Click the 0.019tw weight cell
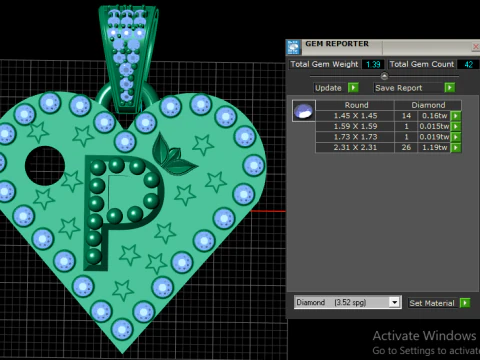 (x=434, y=137)
